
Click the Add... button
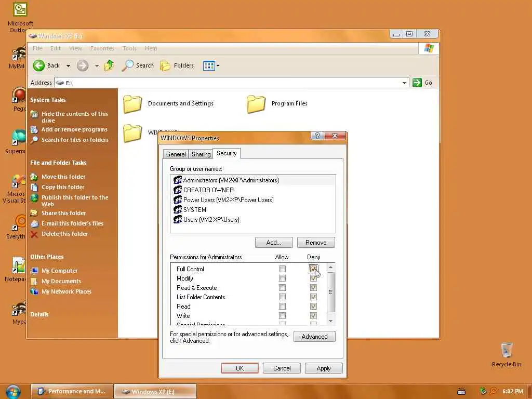[x=274, y=243]
